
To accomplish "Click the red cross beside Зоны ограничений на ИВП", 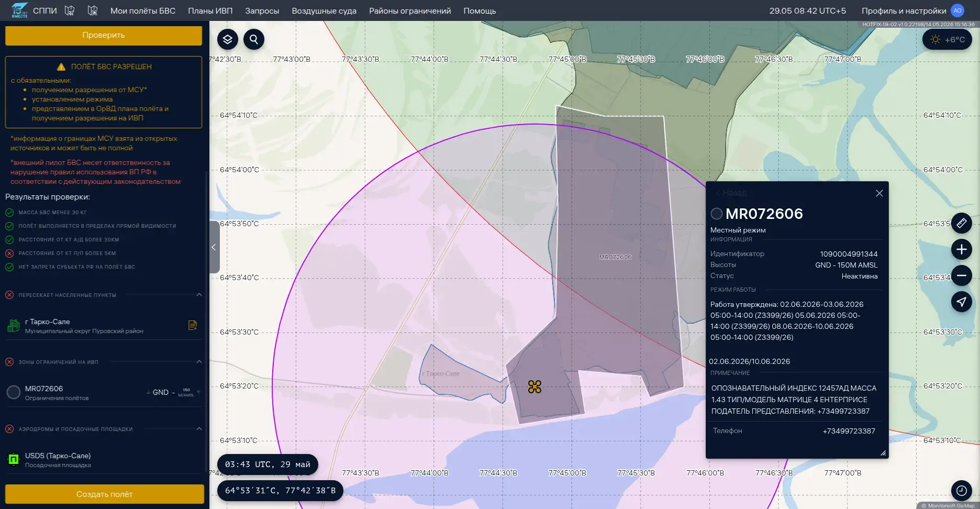I will click(x=9, y=362).
